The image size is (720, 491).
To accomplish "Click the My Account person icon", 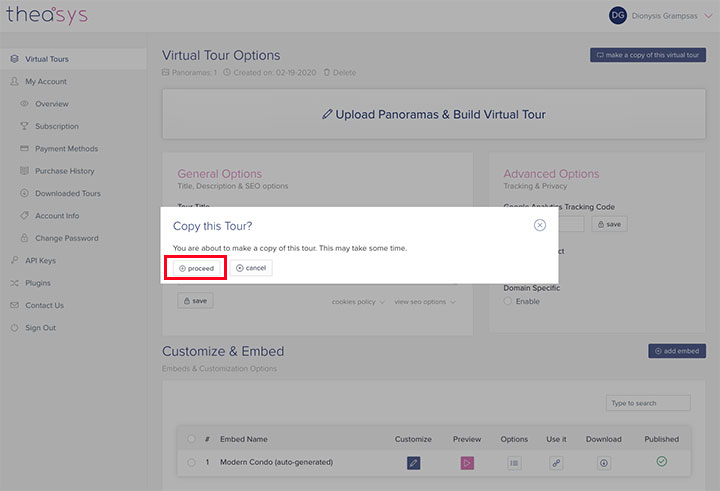I will tap(14, 81).
